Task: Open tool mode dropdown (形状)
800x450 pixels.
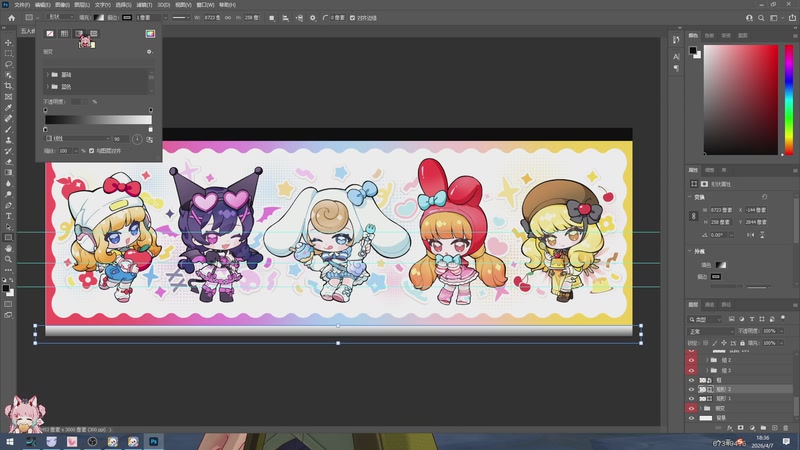Action: point(60,17)
